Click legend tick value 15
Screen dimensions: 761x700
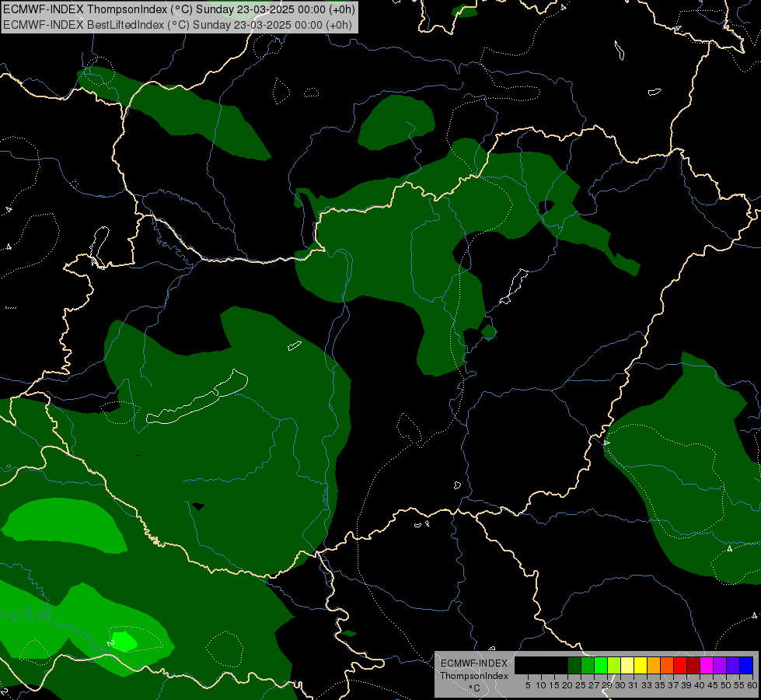pyautogui.click(x=554, y=685)
